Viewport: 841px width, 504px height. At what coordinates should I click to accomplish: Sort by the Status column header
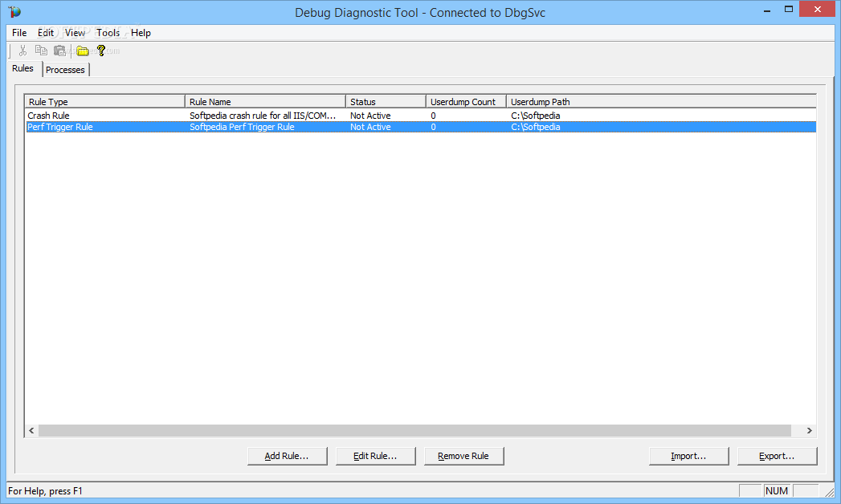[x=386, y=102]
